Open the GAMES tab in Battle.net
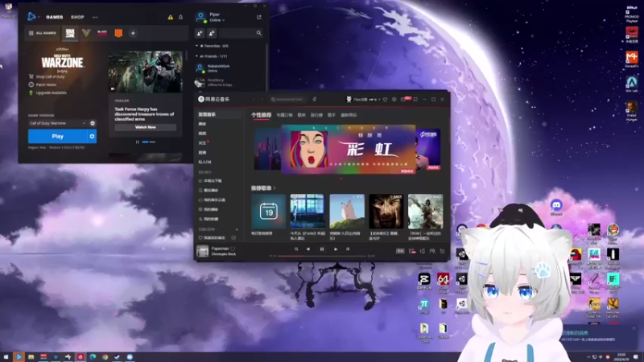 click(54, 17)
